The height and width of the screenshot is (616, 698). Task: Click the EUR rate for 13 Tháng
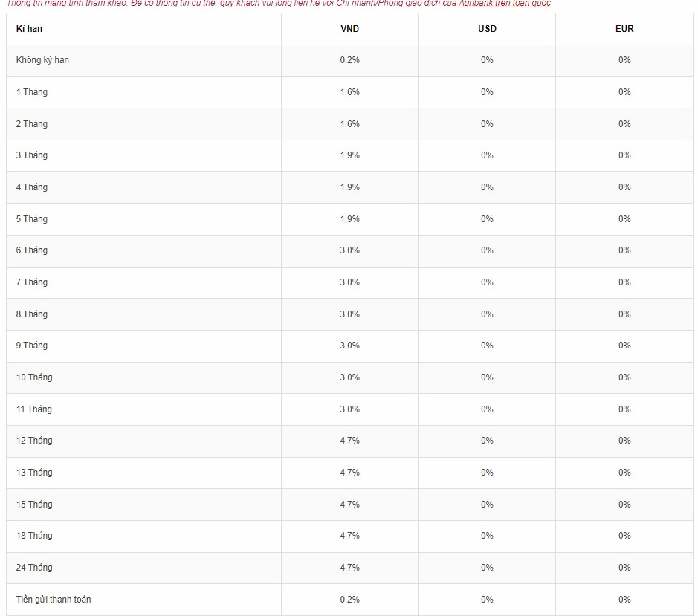tap(624, 473)
